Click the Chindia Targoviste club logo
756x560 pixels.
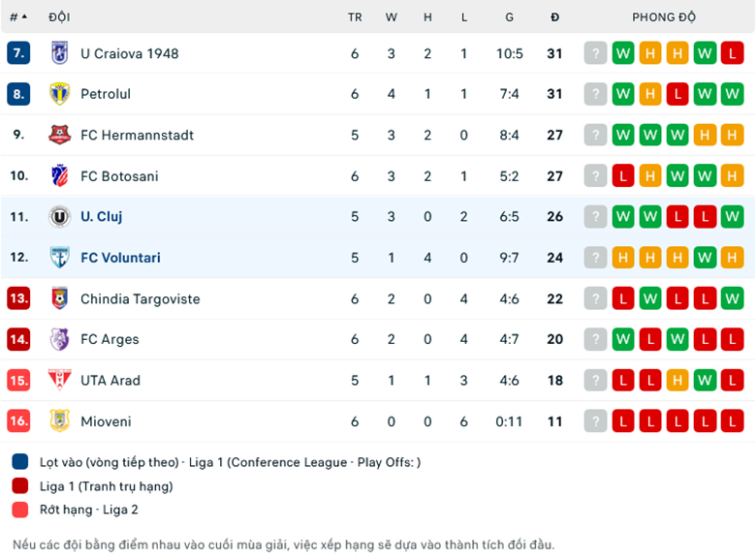(60, 298)
